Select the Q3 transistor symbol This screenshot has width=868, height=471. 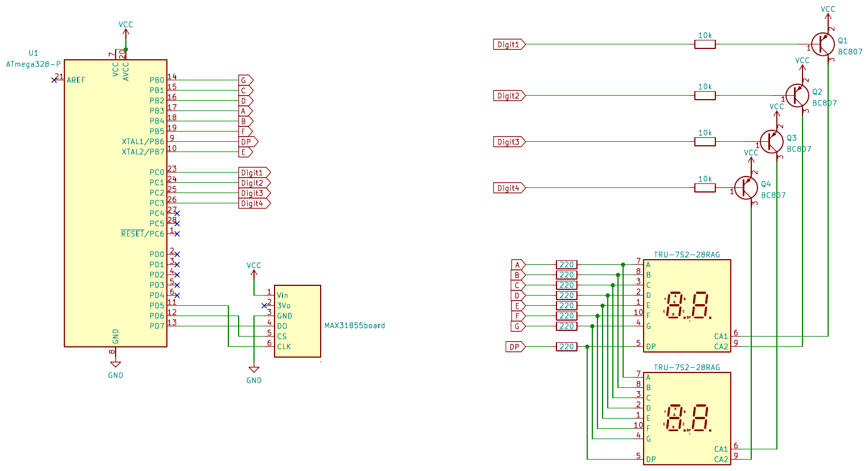pos(771,142)
